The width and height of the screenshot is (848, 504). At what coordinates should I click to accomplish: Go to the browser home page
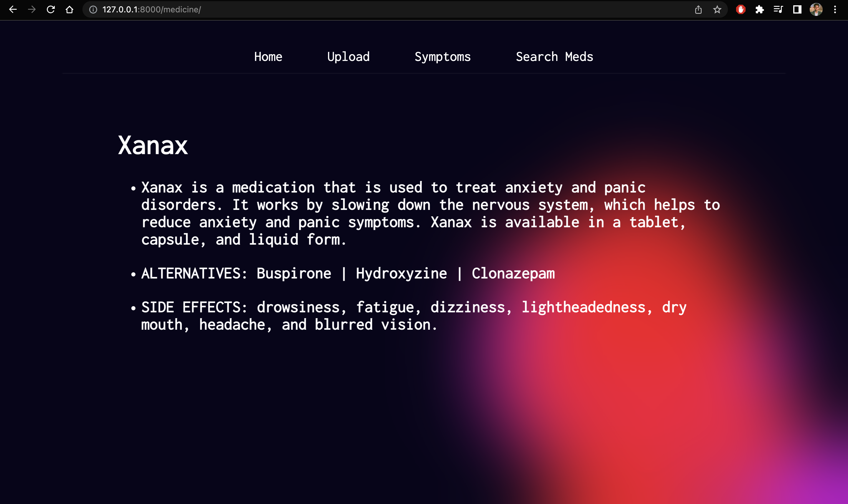(69, 9)
